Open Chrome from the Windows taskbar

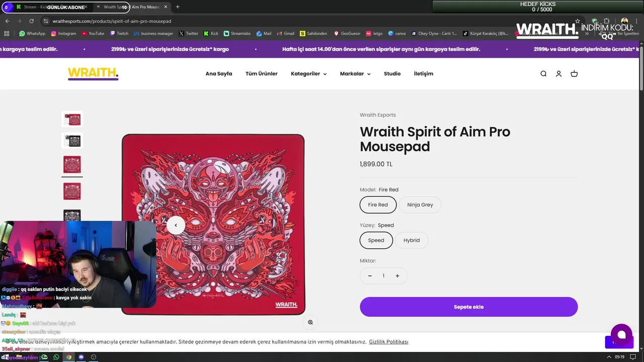(x=69, y=357)
